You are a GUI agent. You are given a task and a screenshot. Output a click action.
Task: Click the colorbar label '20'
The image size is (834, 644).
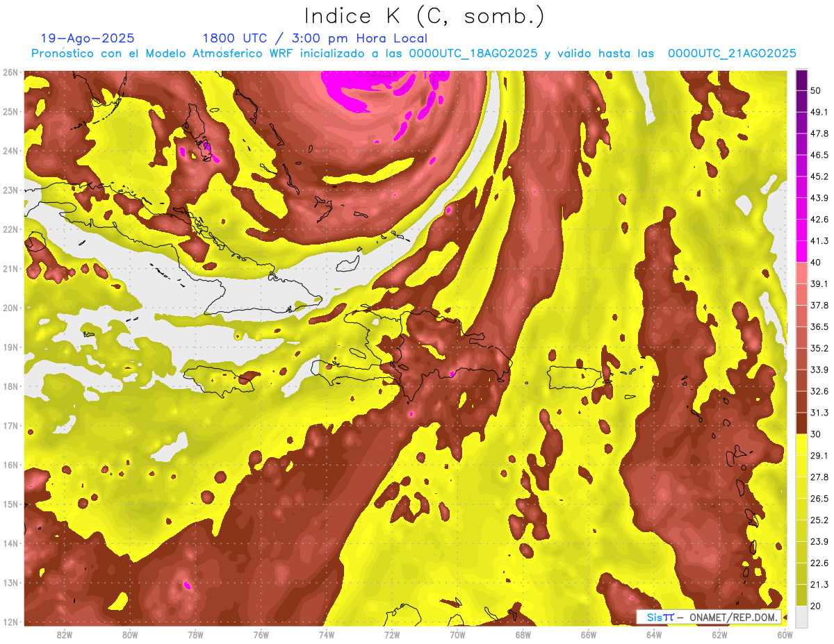(x=817, y=606)
